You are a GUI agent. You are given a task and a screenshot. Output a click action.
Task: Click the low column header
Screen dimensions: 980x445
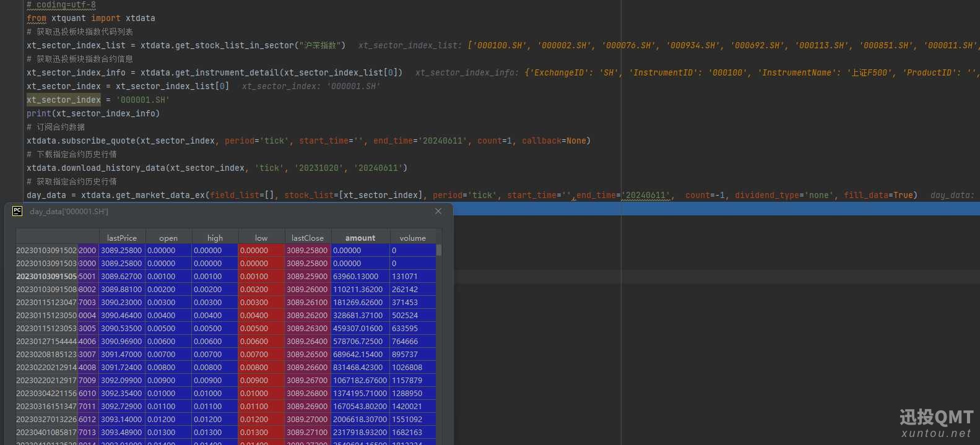[x=261, y=238]
